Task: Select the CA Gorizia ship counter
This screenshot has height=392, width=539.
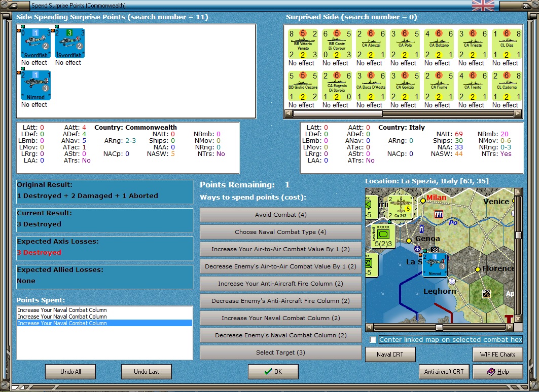Action: 405,86
